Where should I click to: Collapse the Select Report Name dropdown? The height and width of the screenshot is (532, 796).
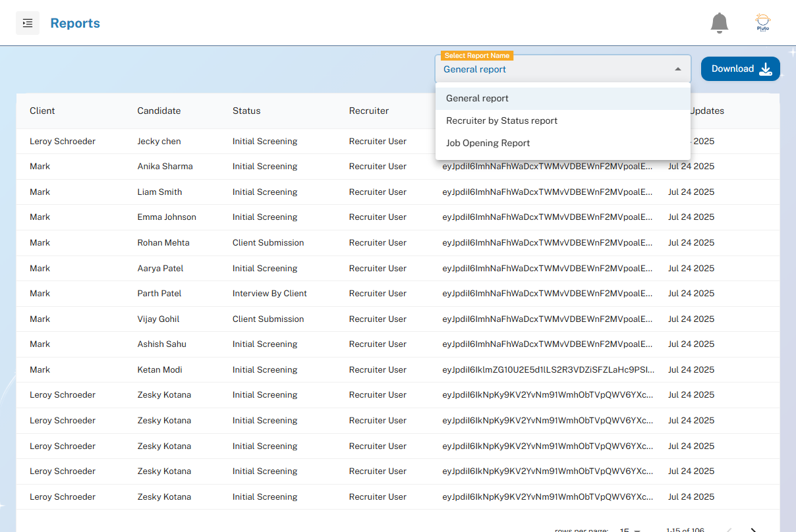(678, 69)
